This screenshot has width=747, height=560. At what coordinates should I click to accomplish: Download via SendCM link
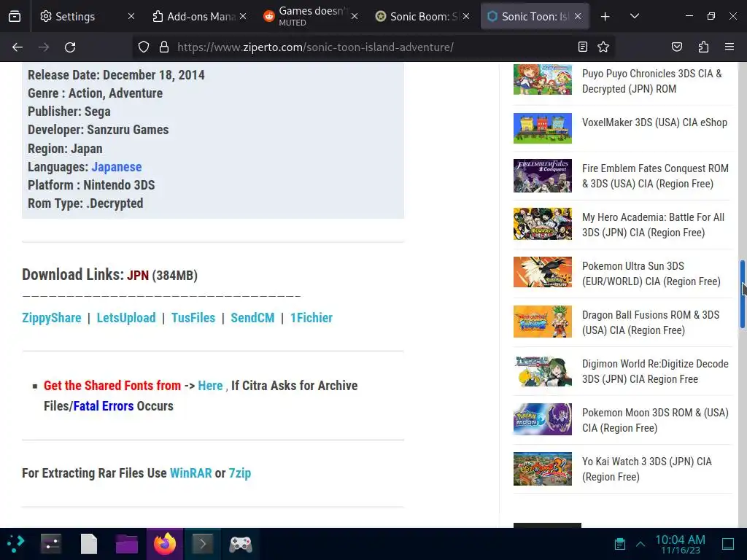pyautogui.click(x=252, y=318)
